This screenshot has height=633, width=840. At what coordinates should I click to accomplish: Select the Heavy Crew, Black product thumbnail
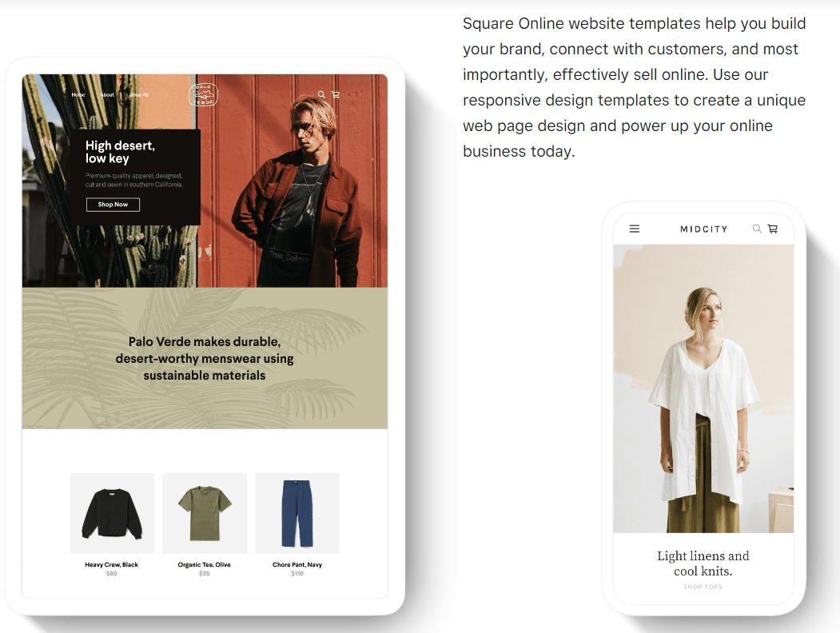point(112,512)
